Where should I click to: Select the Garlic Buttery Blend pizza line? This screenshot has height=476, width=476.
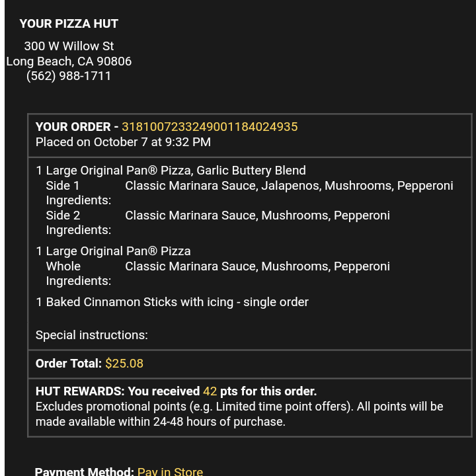[x=171, y=171]
